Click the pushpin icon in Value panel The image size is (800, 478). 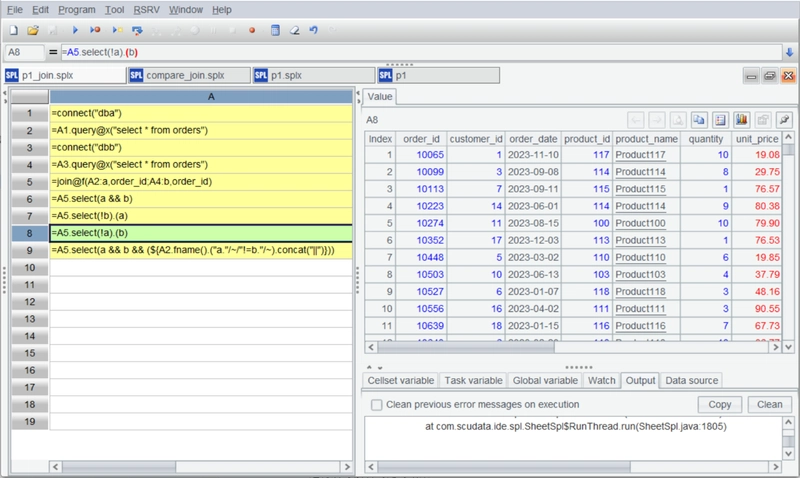pyautogui.click(x=784, y=120)
